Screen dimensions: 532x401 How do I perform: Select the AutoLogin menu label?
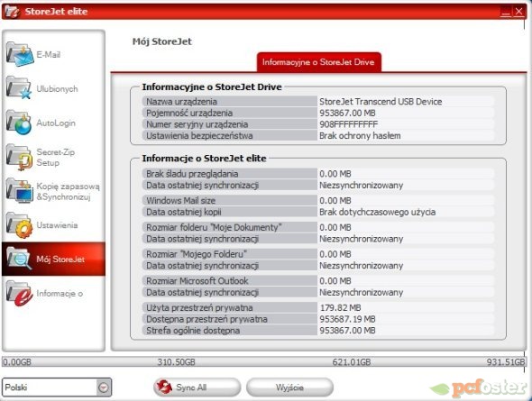coord(56,123)
